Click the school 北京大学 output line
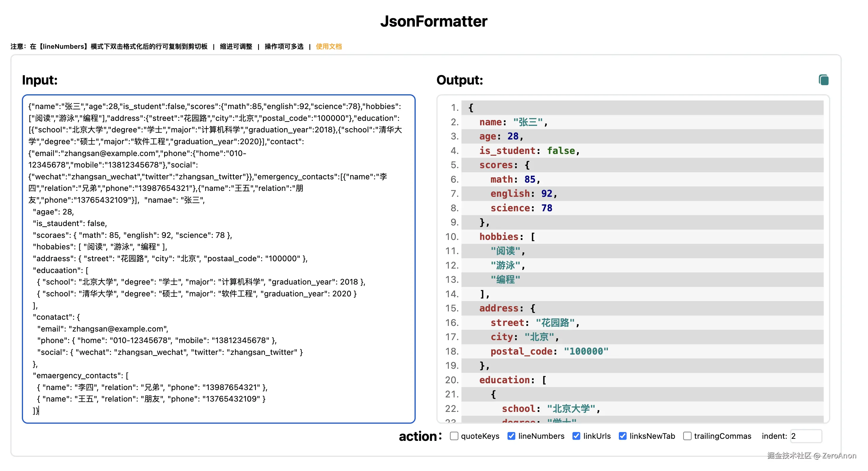868x471 pixels. (551, 409)
